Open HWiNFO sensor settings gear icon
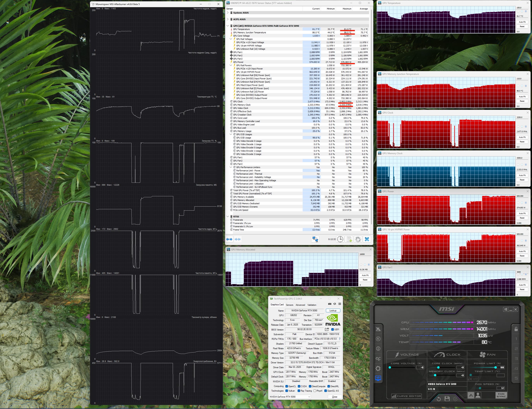The height and width of the screenshot is (409, 532). [358, 239]
